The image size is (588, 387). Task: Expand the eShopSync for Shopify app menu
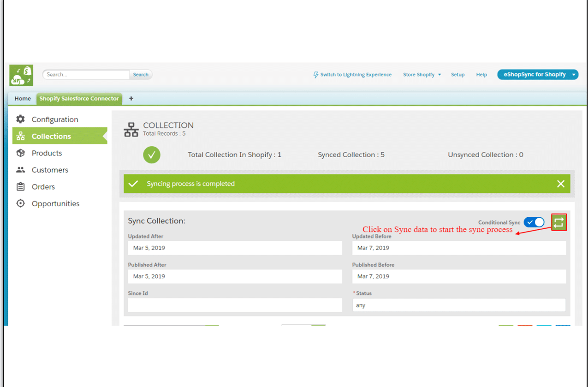point(538,74)
